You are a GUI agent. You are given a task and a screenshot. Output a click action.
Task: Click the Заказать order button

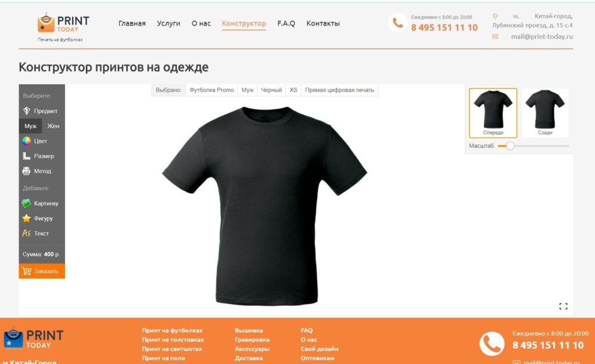click(x=42, y=271)
